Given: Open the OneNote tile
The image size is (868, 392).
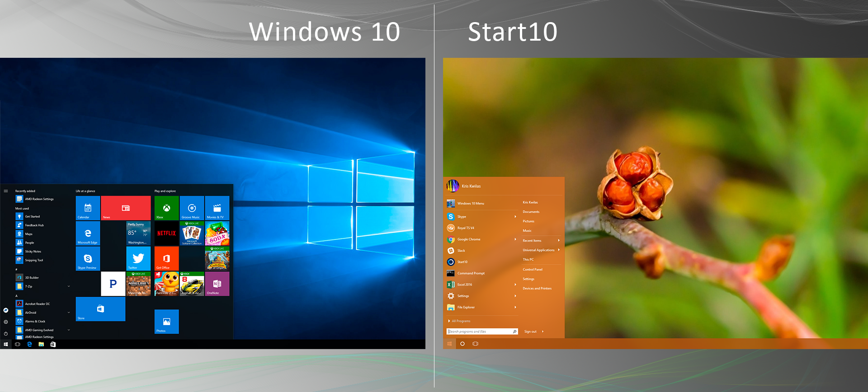Looking at the screenshot, I should 217,284.
